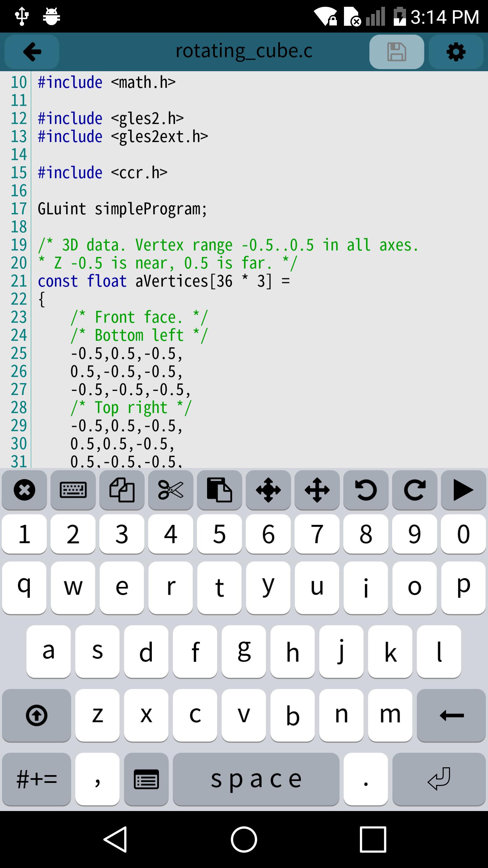Click 'const float aVertices[36 * 3] =' line
488x868 pixels.
(164, 281)
